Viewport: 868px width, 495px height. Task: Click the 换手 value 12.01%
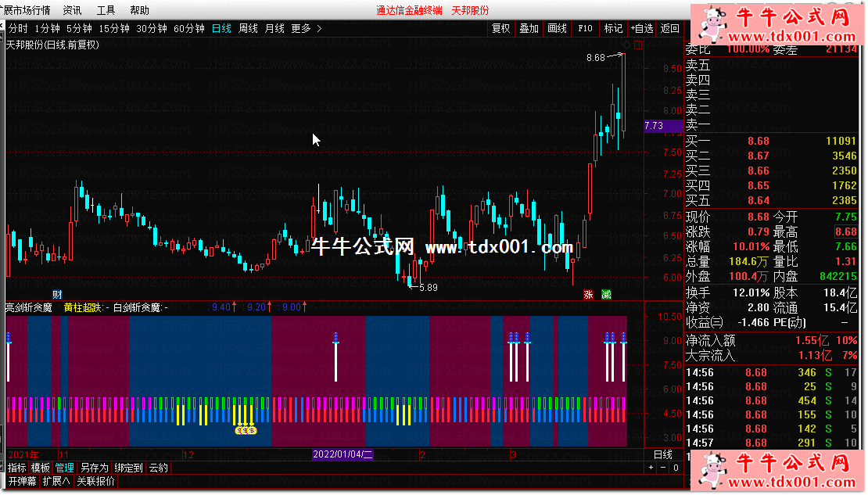point(751,292)
